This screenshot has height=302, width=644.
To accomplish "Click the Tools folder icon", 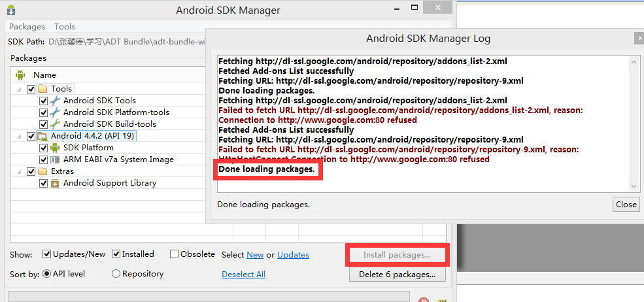I will pos(42,89).
